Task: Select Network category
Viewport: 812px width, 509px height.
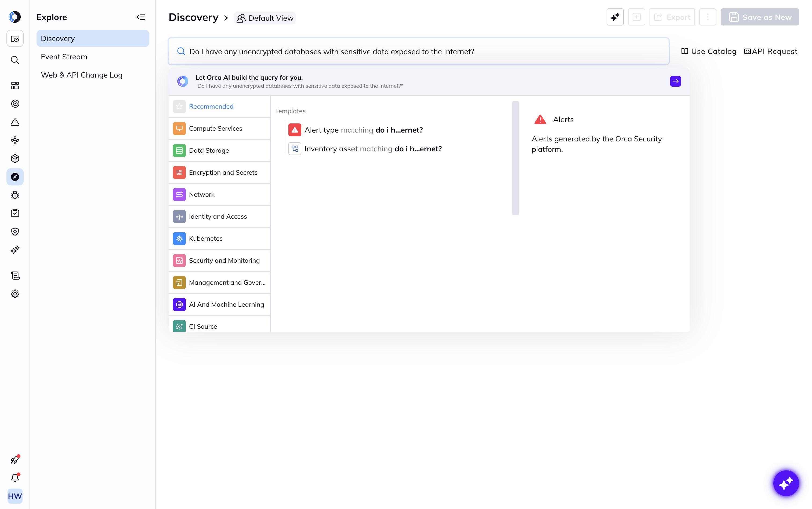Action: click(219, 194)
